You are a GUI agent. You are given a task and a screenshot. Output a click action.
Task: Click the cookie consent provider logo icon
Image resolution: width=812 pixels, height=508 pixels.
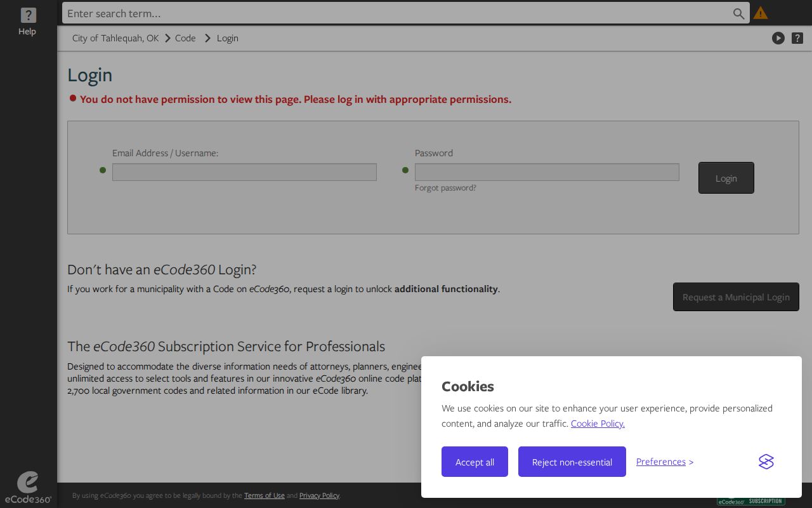coord(766,462)
